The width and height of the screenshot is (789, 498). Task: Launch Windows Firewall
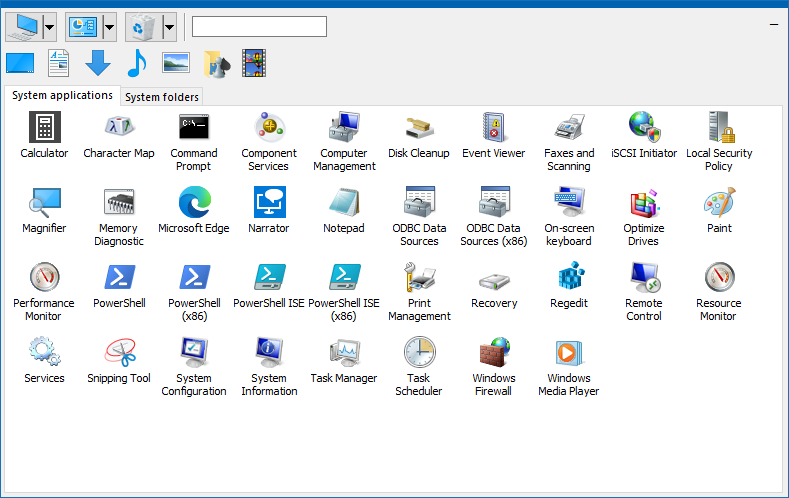pos(494,353)
